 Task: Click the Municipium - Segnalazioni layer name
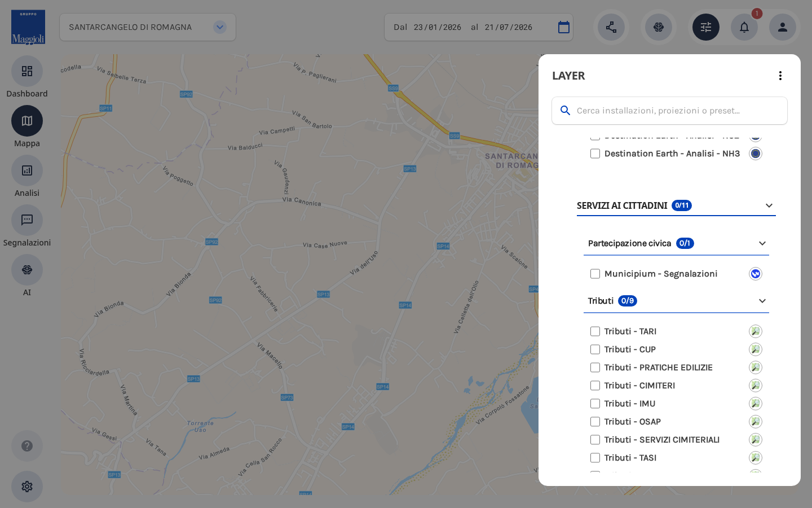pyautogui.click(x=661, y=274)
